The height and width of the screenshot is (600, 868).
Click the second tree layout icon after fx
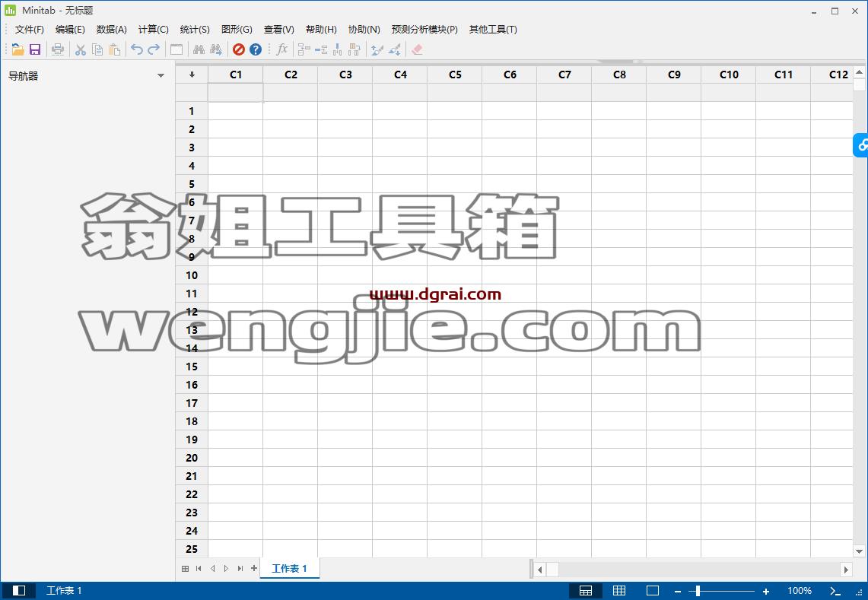point(321,50)
